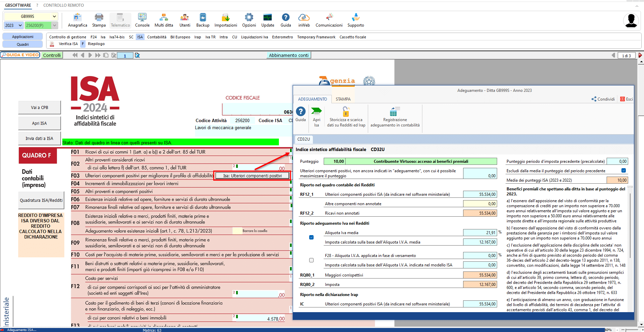Click the page number field showing 1

125,56
